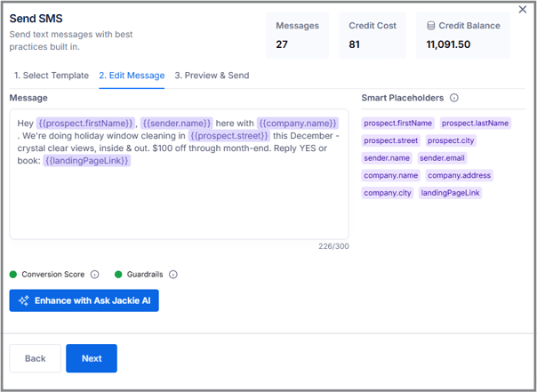
Task: Insert the prospect.firstName placeholder chip
Action: point(398,123)
